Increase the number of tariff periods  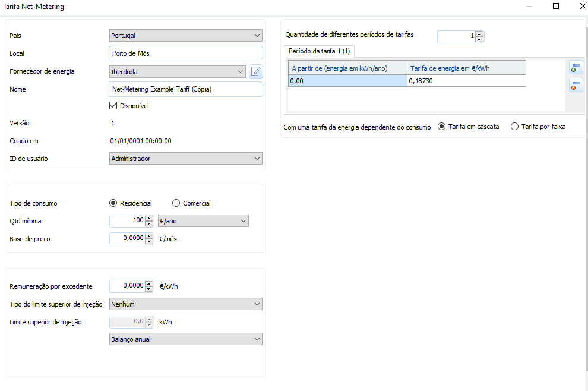pos(479,34)
